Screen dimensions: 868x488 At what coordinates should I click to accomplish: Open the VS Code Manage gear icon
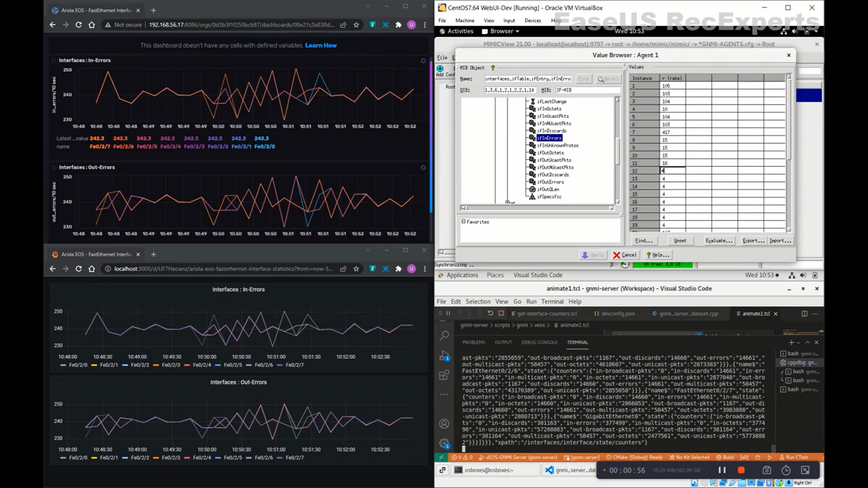click(x=444, y=443)
